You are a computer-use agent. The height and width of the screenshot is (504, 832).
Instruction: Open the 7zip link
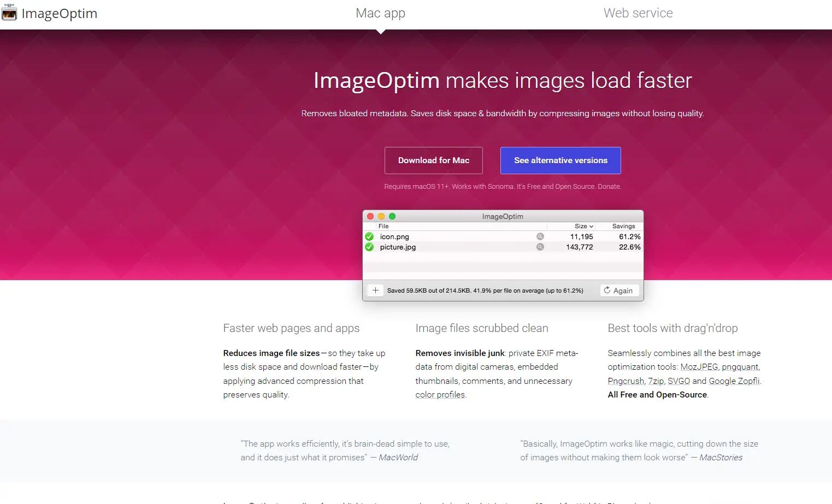pyautogui.click(x=656, y=381)
